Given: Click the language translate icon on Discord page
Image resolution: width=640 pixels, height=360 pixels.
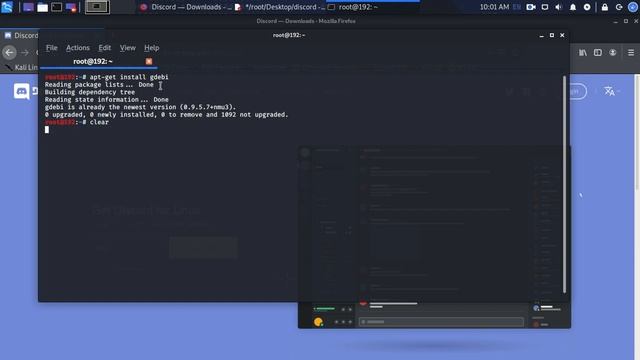Looking at the screenshot, I should coord(609,91).
